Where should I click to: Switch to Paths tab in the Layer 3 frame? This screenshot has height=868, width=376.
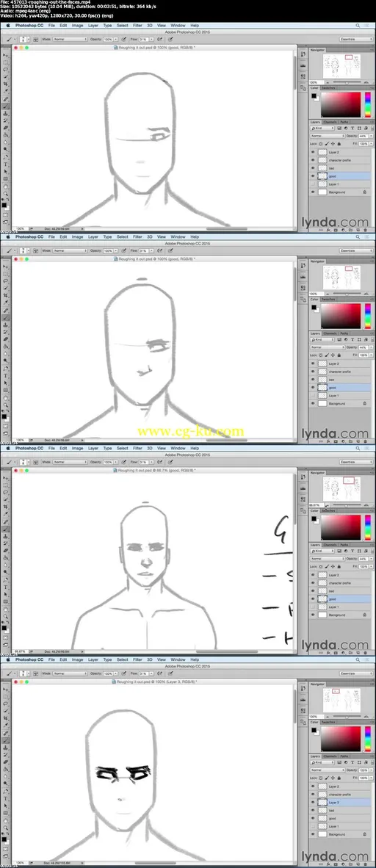(x=344, y=756)
